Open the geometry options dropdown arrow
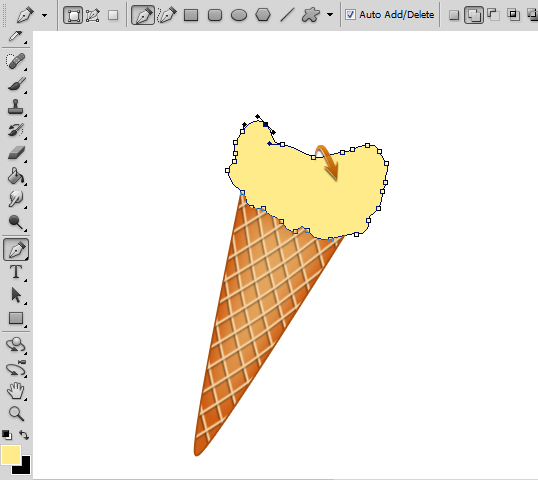The width and height of the screenshot is (538, 480). [x=330, y=15]
